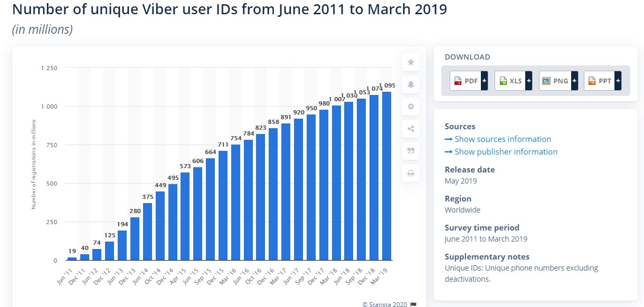Download the chart as PDF

[469, 81]
